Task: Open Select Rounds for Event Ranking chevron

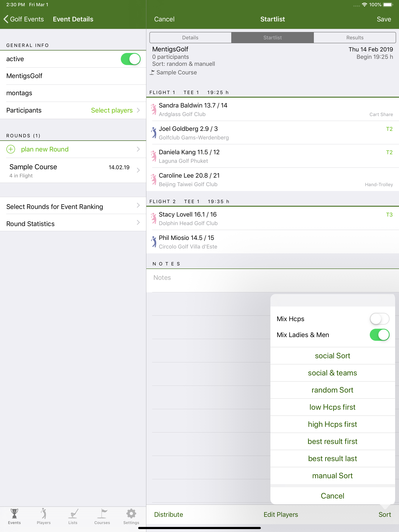Action: coord(138,205)
